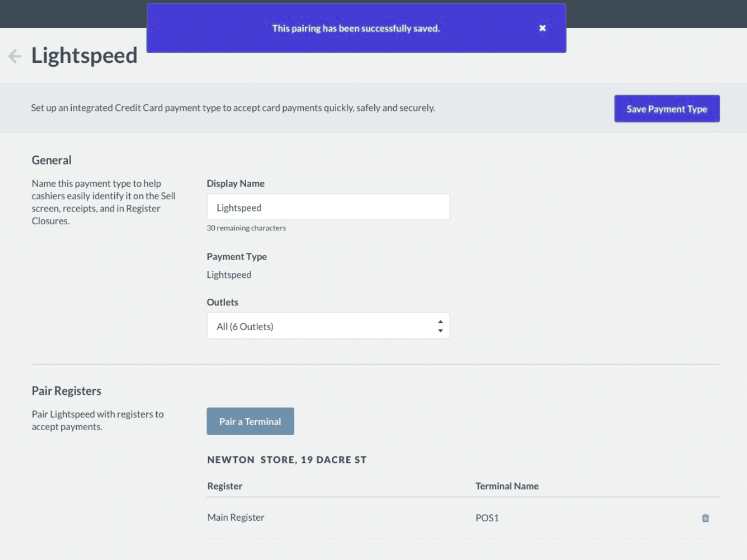Click the down arrow on Outlets selector

pos(439,331)
